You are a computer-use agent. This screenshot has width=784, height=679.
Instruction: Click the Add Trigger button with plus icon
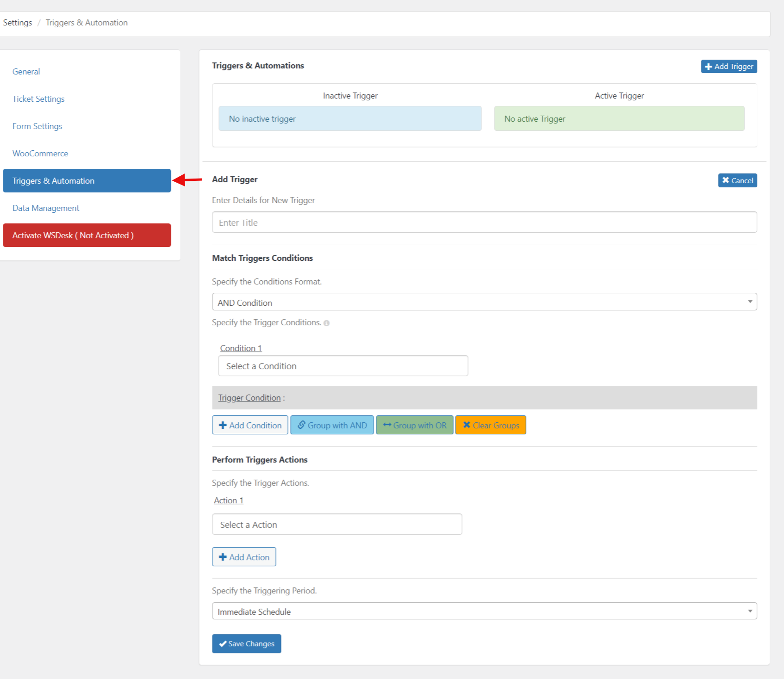click(728, 66)
